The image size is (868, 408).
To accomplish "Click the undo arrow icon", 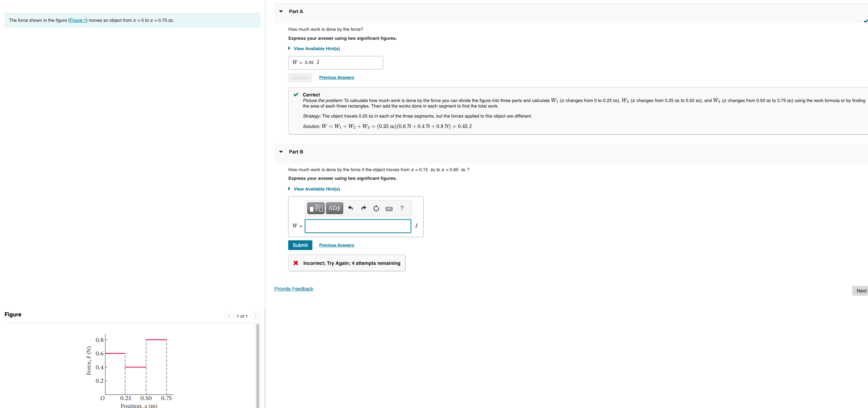I will click(350, 208).
